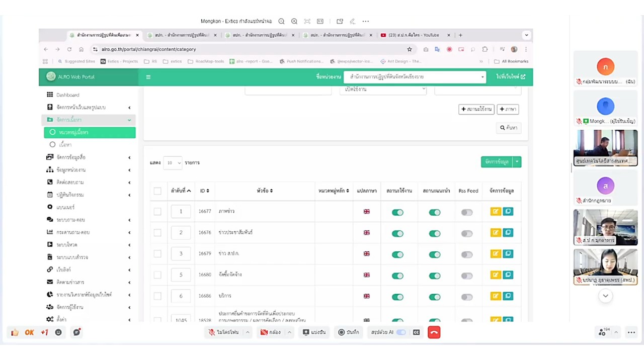The height and width of the screenshot is (362, 644).
Task: Click yellow edit icon for row ภาพข่าว
Action: pos(495,212)
